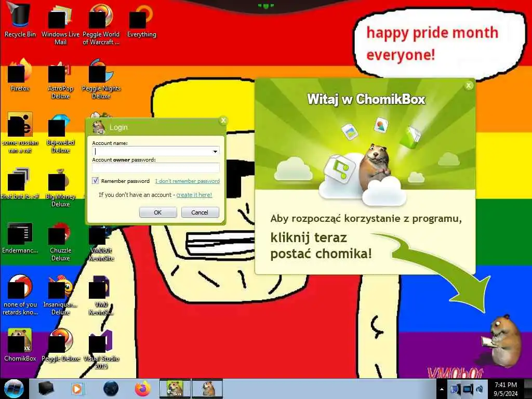Select Peggle Deluxe desktop icon
The image size is (532, 399).
tap(60, 345)
